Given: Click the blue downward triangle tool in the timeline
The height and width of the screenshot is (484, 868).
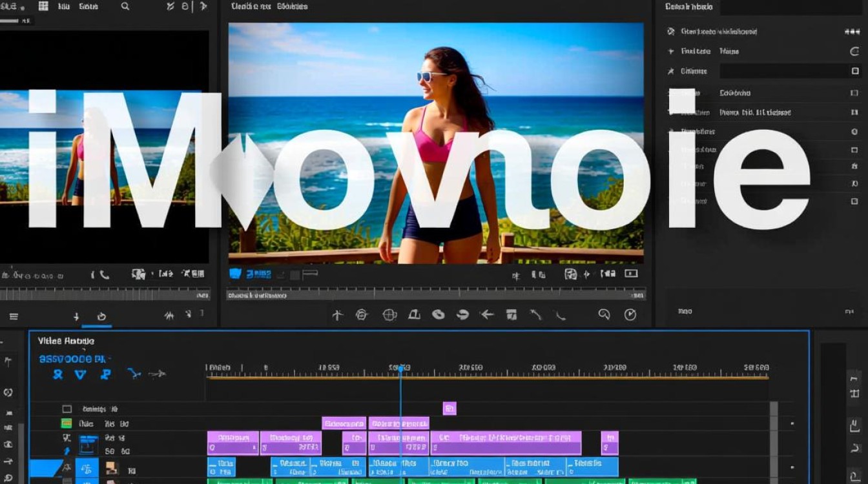Looking at the screenshot, I should [80, 374].
